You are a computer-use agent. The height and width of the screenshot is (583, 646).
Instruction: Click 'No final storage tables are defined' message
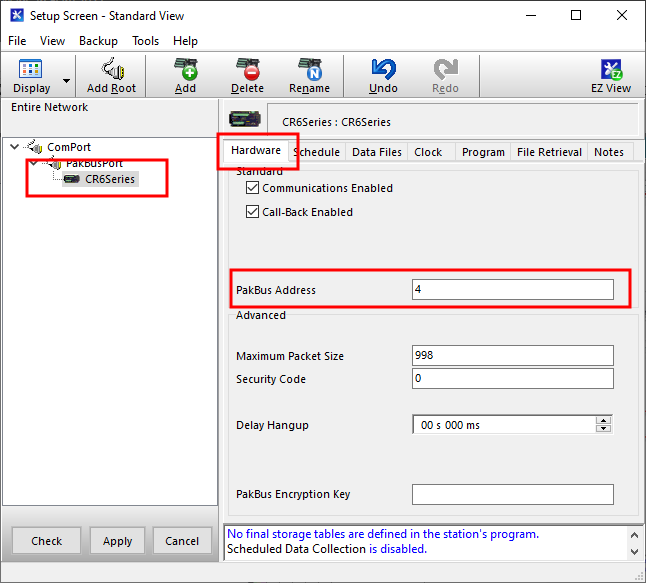(383, 534)
